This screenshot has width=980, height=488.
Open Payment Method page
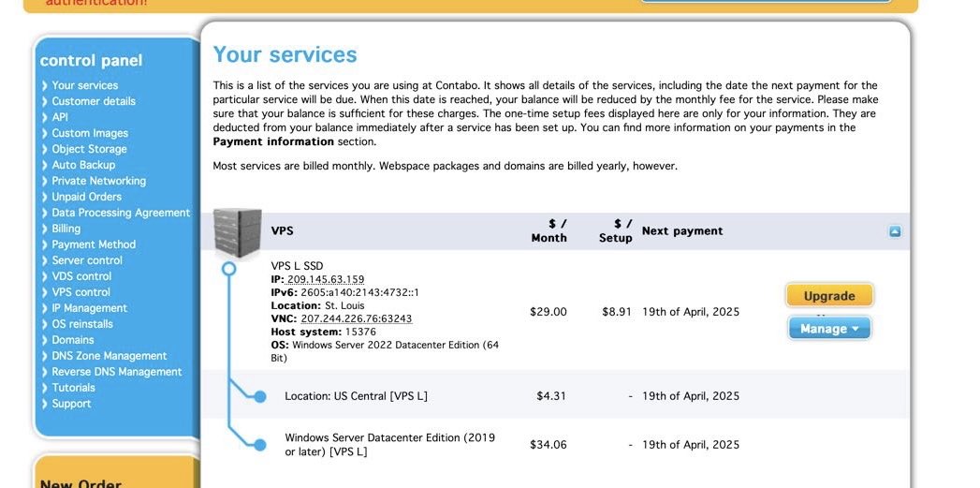pos(93,244)
